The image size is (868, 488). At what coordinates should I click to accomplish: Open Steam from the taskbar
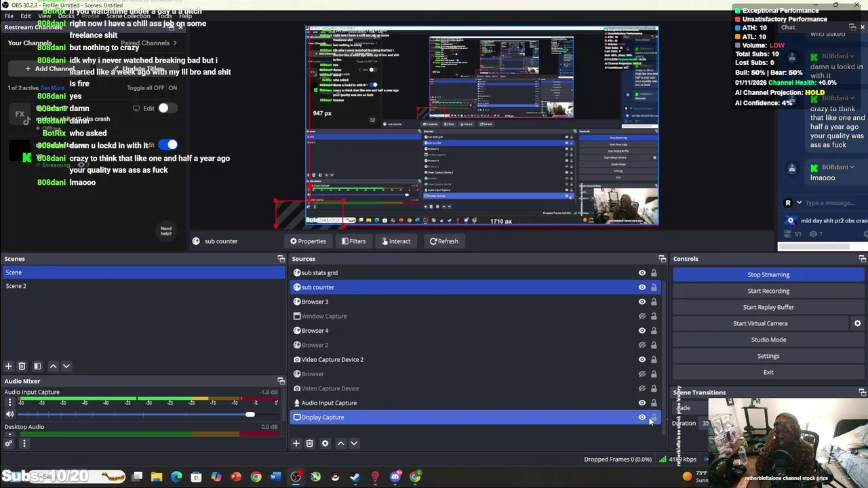[x=355, y=477]
